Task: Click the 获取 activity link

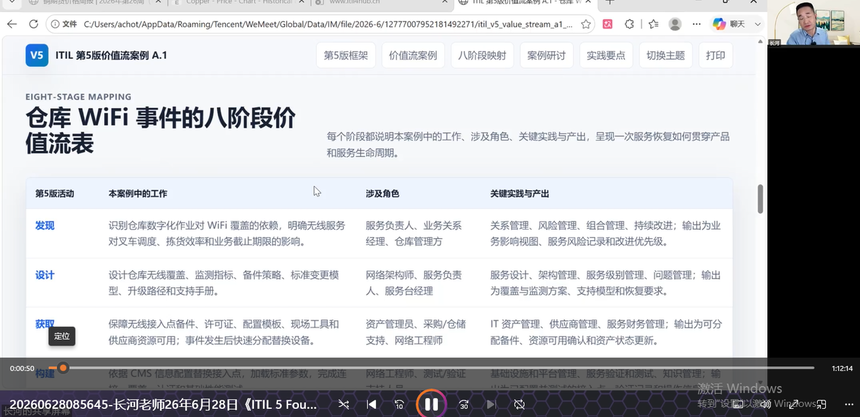Action: pos(45,324)
